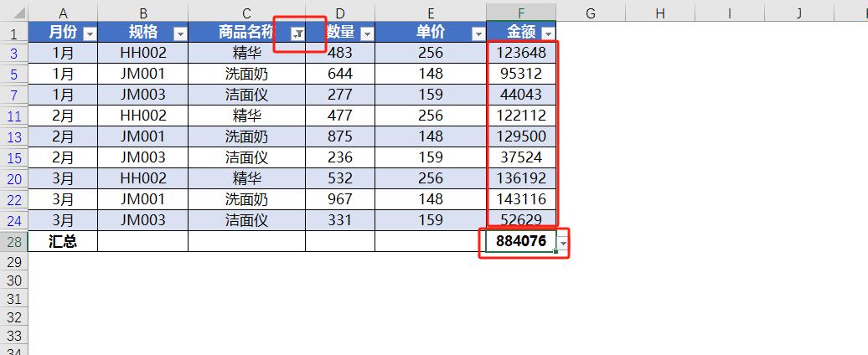
Task: Click the JM001 cell in row 22
Action: click(x=142, y=199)
